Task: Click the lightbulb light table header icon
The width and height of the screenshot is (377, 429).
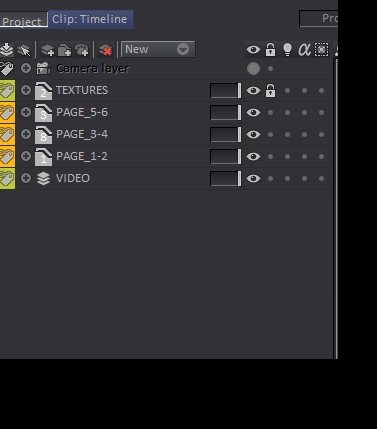Action: point(287,50)
